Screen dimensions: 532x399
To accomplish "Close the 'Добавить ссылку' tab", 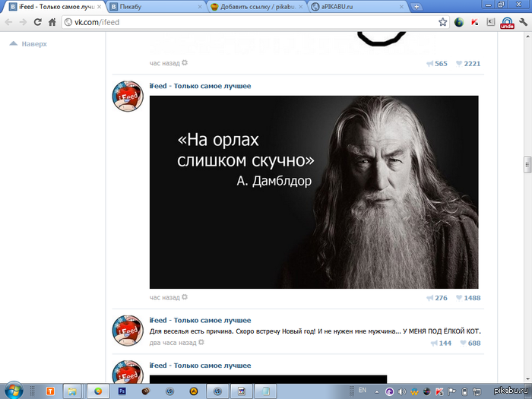I will (x=301, y=6).
